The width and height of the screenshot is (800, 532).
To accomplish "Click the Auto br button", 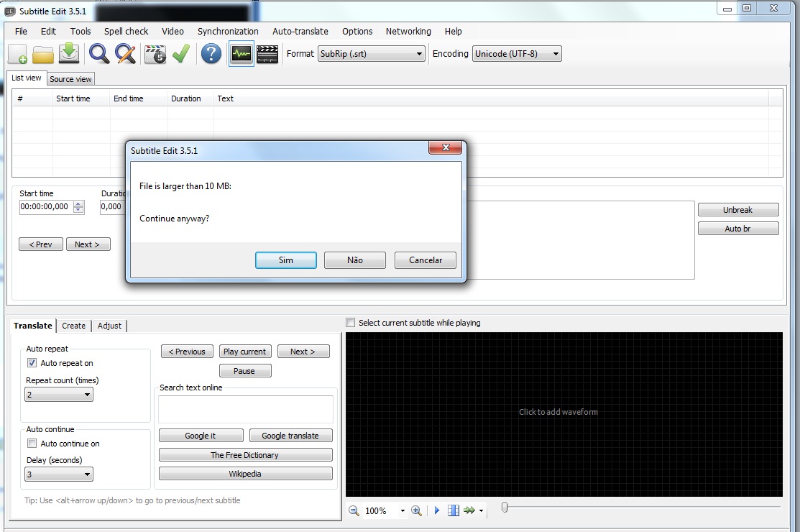I will coord(738,229).
